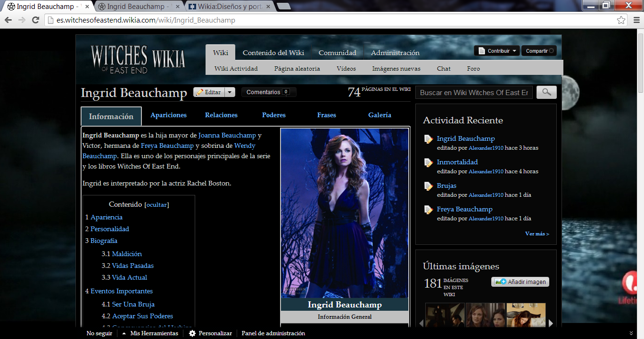
Task: Follow the Joanna Beauchamp link
Action: [x=227, y=135]
